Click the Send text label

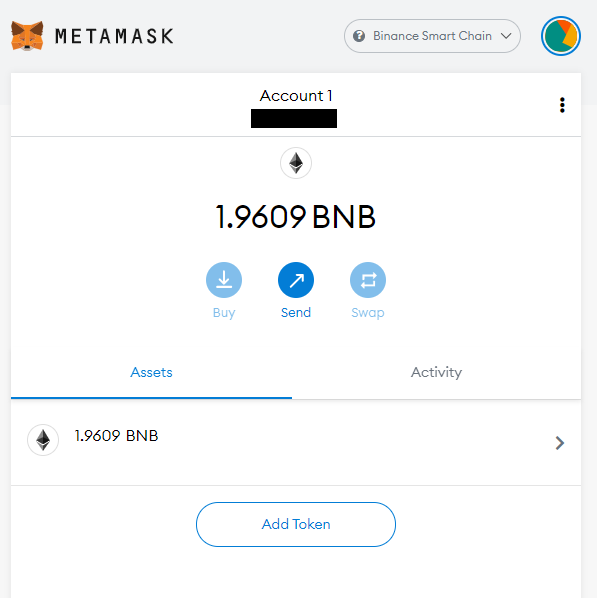tap(296, 312)
